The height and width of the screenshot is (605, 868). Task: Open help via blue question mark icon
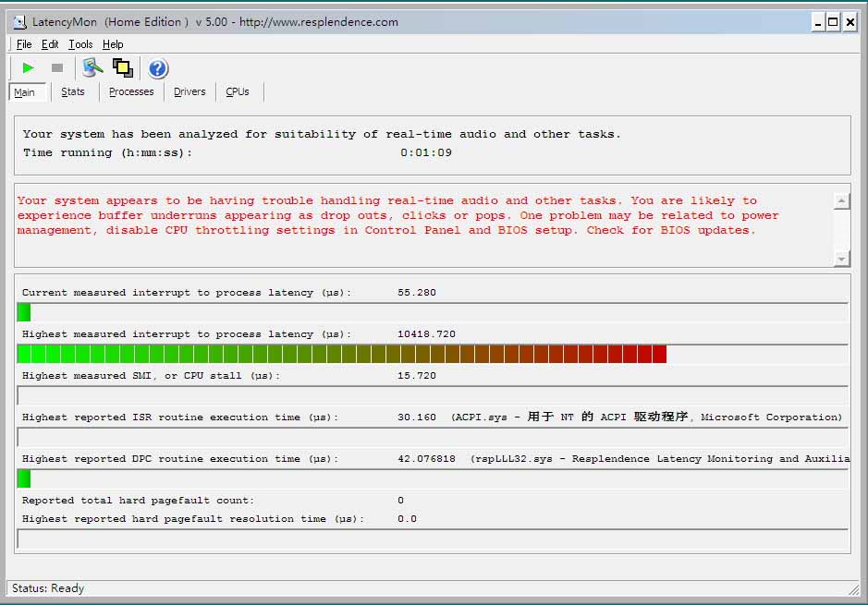158,68
